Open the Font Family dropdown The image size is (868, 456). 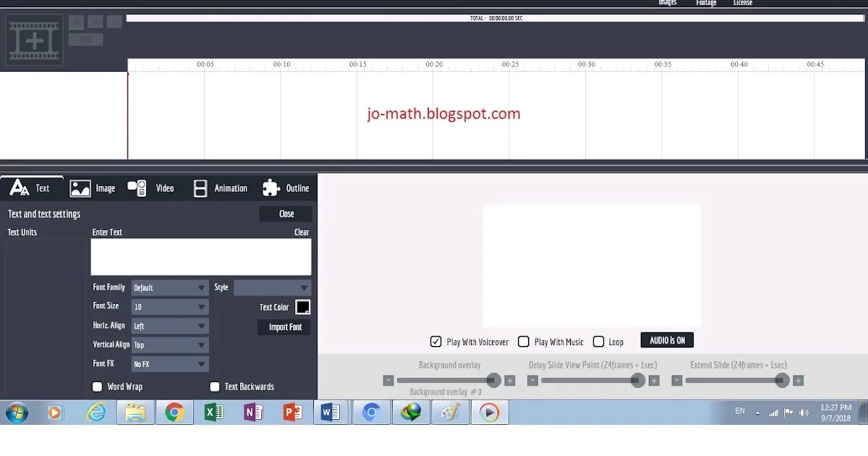tap(169, 287)
